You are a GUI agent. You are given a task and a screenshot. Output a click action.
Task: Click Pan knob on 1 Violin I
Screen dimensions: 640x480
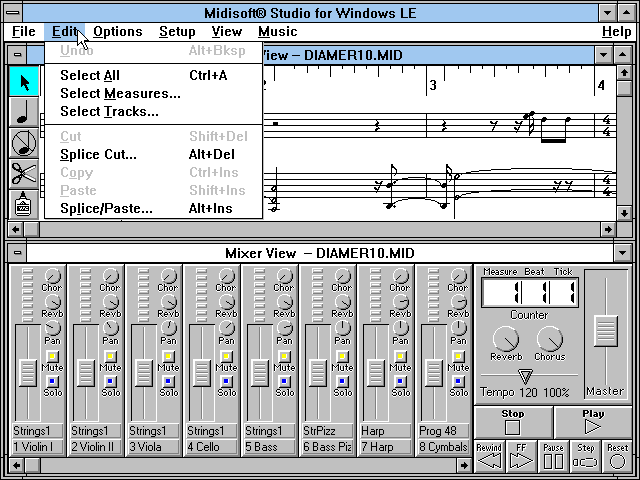pos(52,328)
